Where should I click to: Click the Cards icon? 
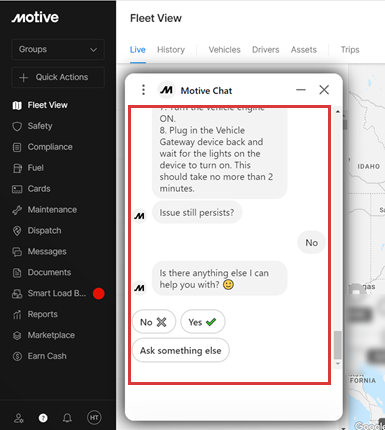17,189
